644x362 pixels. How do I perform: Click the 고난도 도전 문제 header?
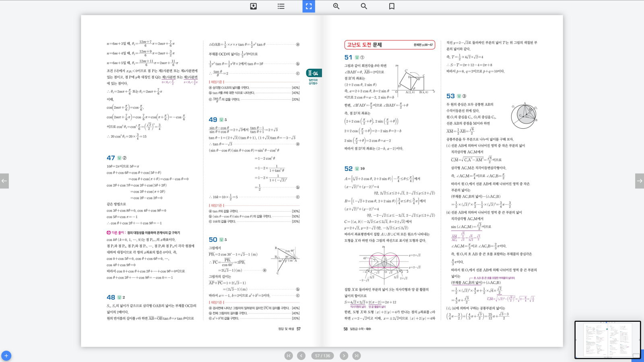click(x=364, y=45)
